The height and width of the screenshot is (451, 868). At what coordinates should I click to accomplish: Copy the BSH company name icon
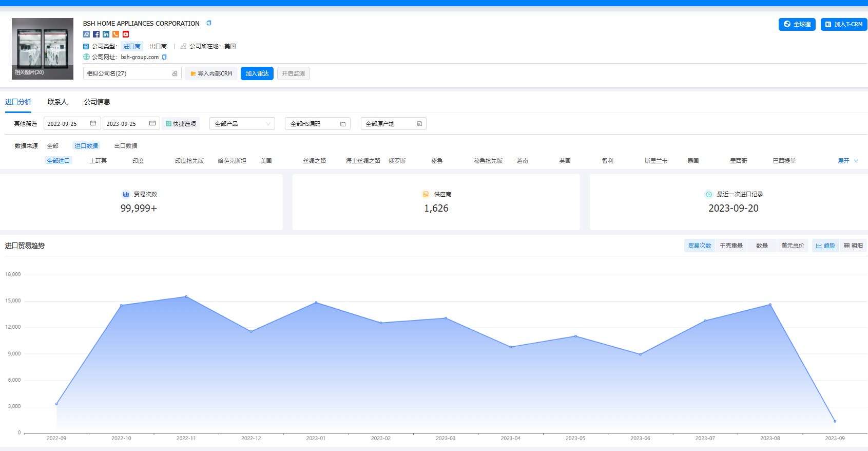pyautogui.click(x=209, y=23)
